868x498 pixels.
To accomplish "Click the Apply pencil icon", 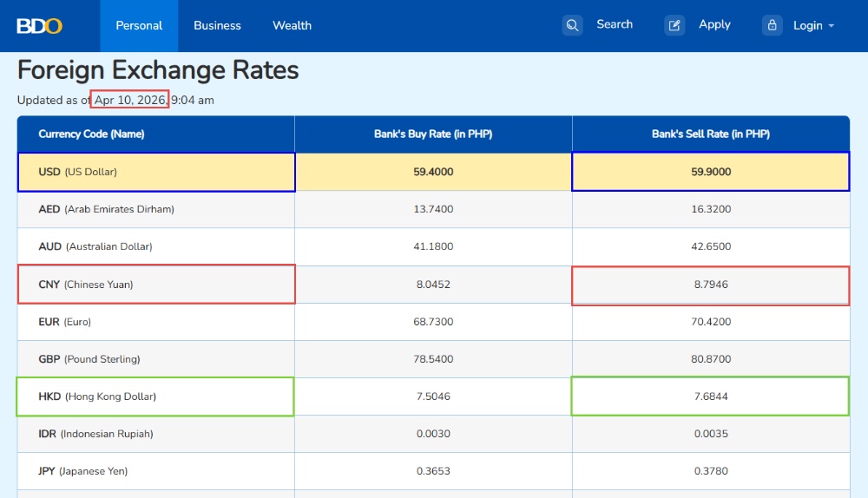I will coord(674,25).
